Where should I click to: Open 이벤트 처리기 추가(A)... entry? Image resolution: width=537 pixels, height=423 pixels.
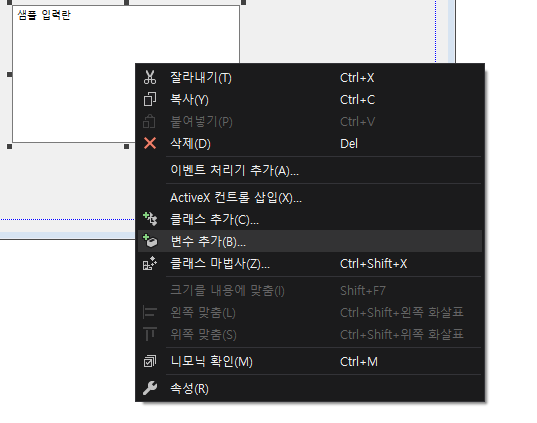pyautogui.click(x=310, y=170)
